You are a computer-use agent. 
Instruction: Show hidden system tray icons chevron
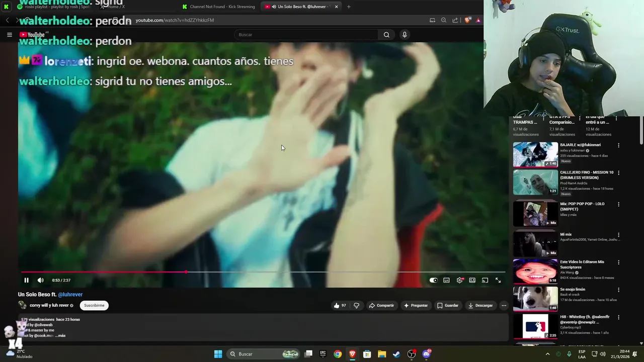[547, 354]
